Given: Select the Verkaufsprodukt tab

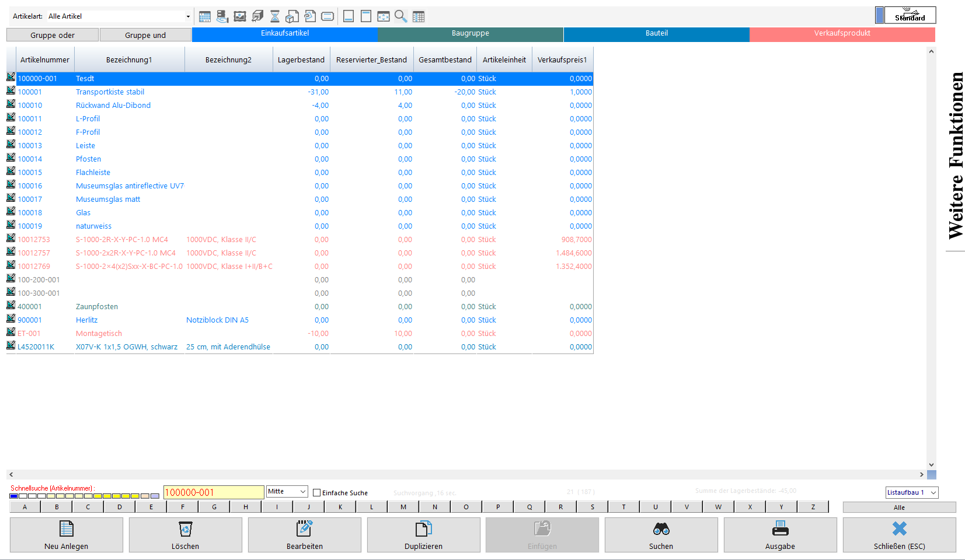Looking at the screenshot, I should 842,34.
